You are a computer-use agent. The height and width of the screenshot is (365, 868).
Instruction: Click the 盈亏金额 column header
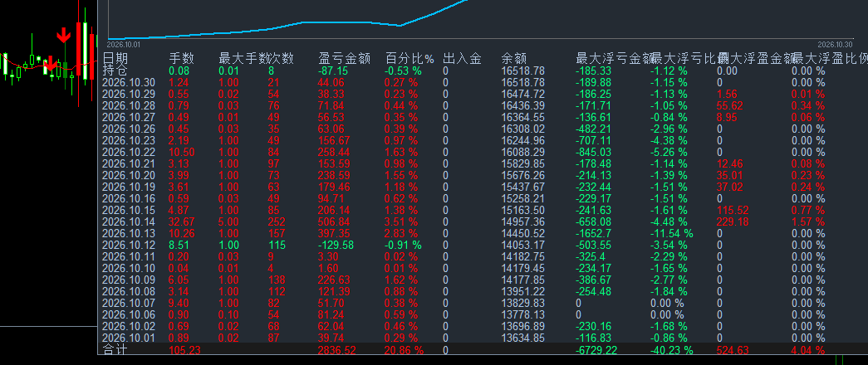(345, 59)
